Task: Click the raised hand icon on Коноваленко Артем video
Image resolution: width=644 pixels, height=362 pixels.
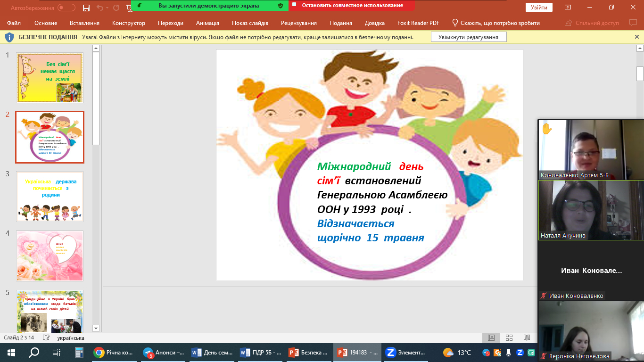Action: click(x=547, y=129)
